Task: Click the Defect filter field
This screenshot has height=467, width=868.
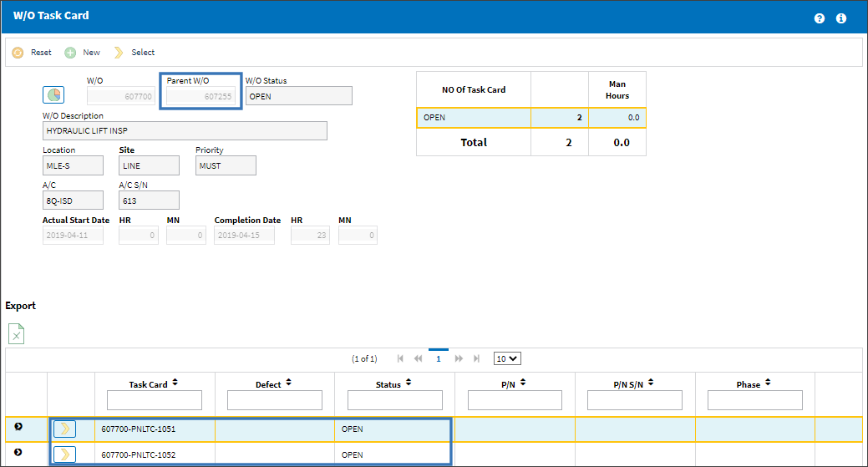Action: click(x=275, y=400)
